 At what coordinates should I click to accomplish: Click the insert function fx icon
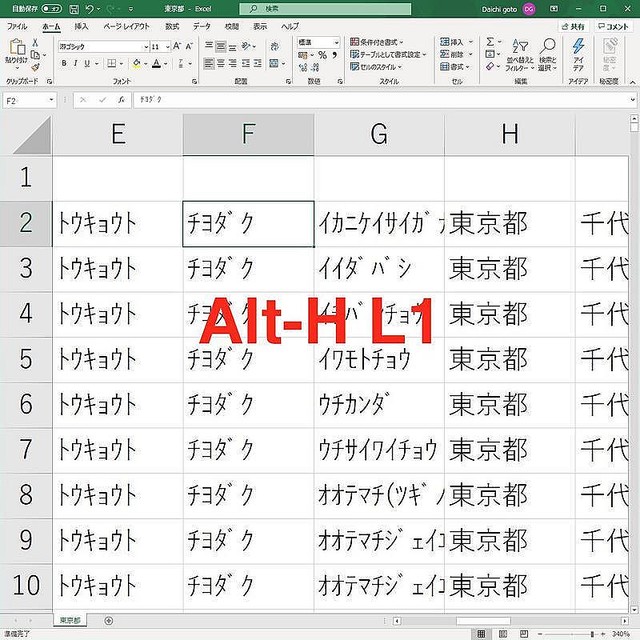[121, 100]
